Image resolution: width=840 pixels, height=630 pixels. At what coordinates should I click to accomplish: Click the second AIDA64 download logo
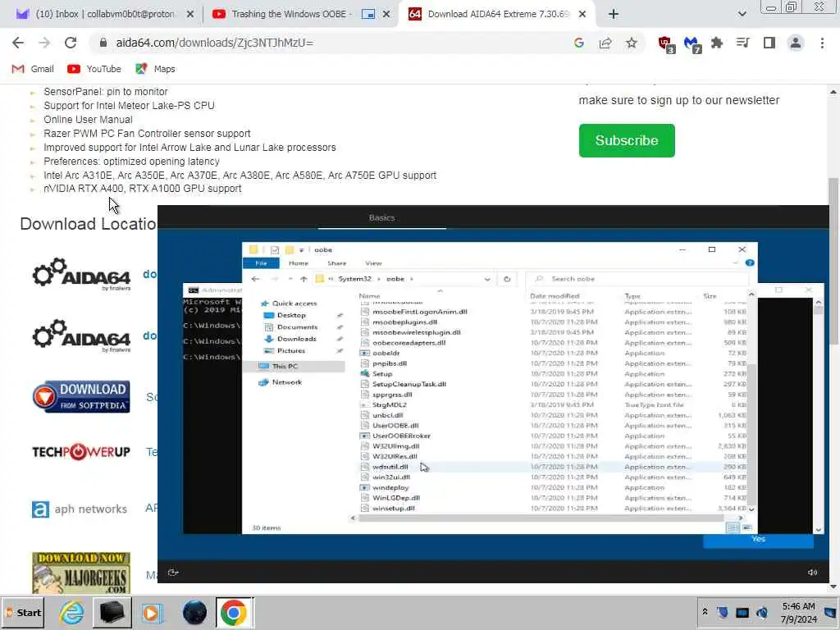(81, 336)
